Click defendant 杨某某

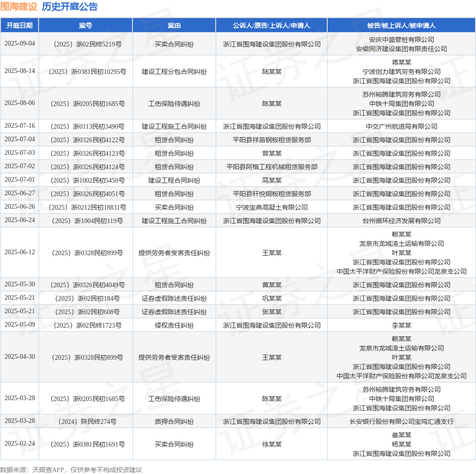[x=401, y=444]
